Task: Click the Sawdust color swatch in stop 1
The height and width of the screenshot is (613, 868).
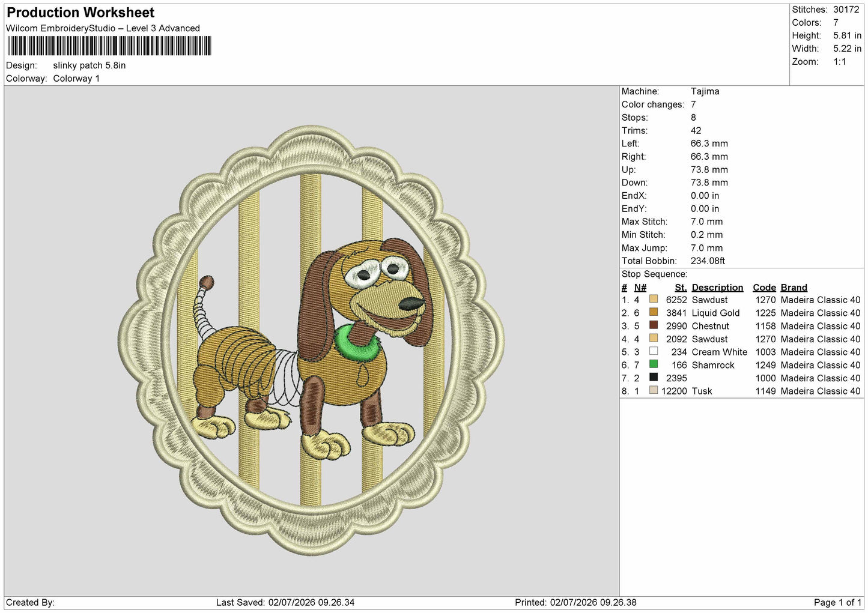Action: (654, 299)
